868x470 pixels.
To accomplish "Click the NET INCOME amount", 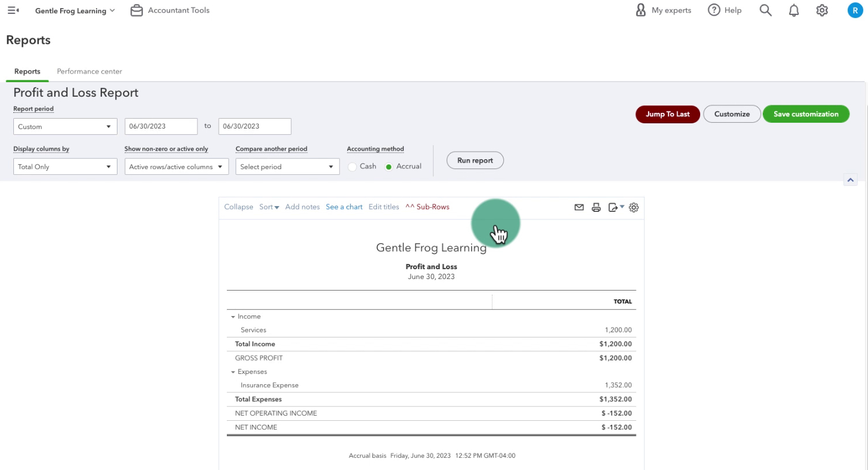I will pyautogui.click(x=617, y=427).
